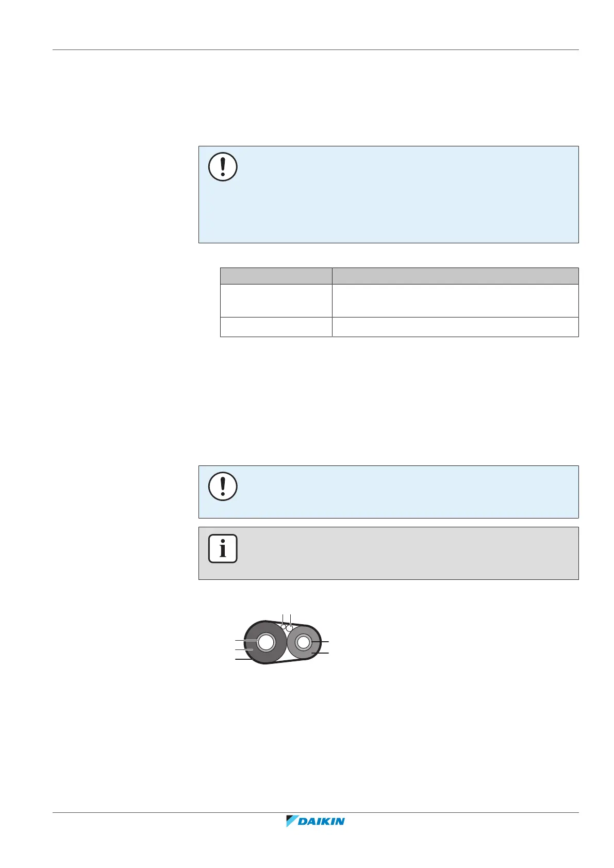The height and width of the screenshot is (868, 614).
Task: Click the exclamation icon in the smaller blue notice
Action: click(x=223, y=486)
